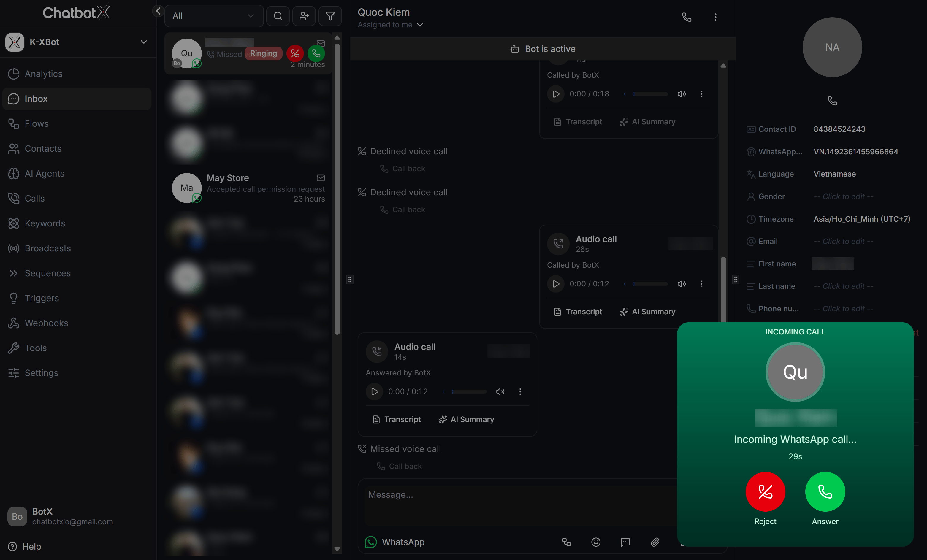Click green answer icon in Ringing conversation row
The width and height of the screenshot is (927, 560).
point(316,53)
